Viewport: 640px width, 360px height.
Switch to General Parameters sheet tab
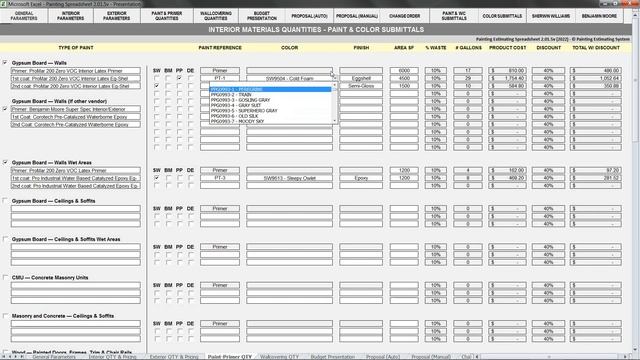point(54,357)
